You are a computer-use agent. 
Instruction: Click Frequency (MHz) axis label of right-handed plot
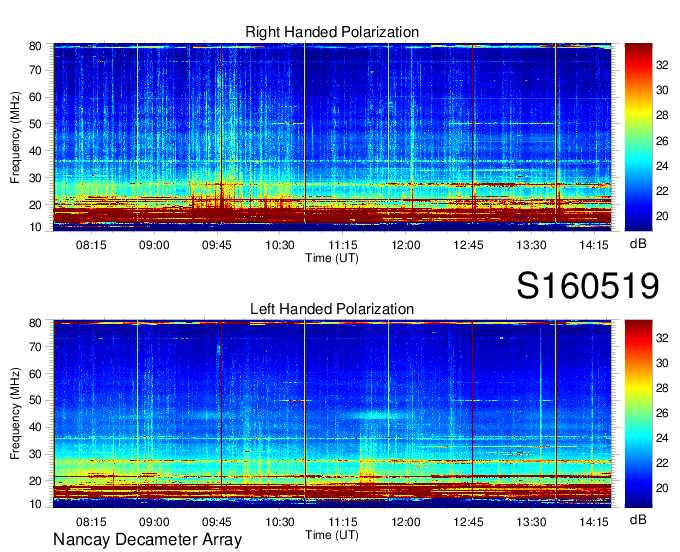click(15, 137)
